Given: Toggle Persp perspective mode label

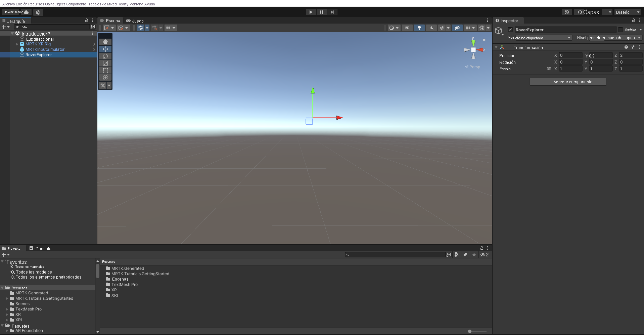Looking at the screenshot, I should 473,67.
